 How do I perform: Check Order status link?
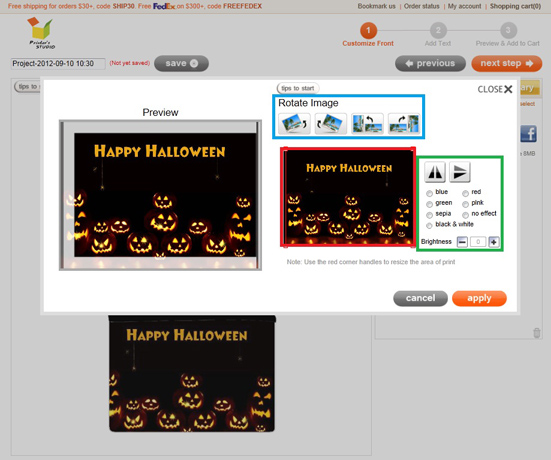[422, 6]
